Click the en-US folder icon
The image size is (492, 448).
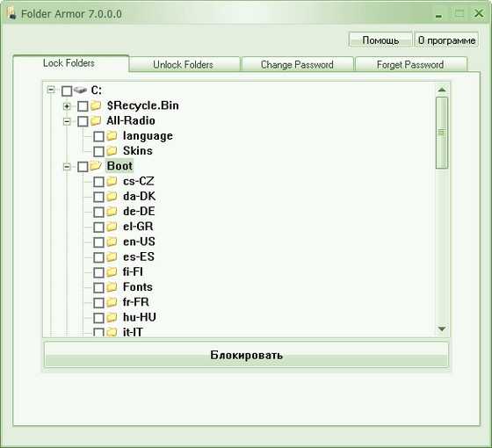pyautogui.click(x=112, y=242)
